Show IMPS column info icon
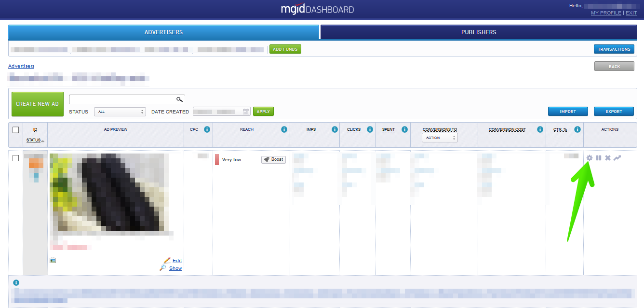The image size is (644, 308). tap(334, 129)
